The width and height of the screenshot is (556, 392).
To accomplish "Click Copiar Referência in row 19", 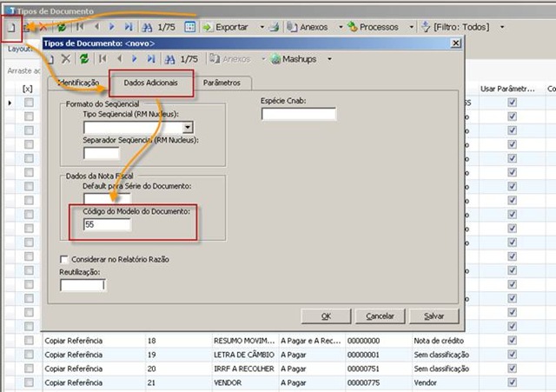I will click(74, 355).
